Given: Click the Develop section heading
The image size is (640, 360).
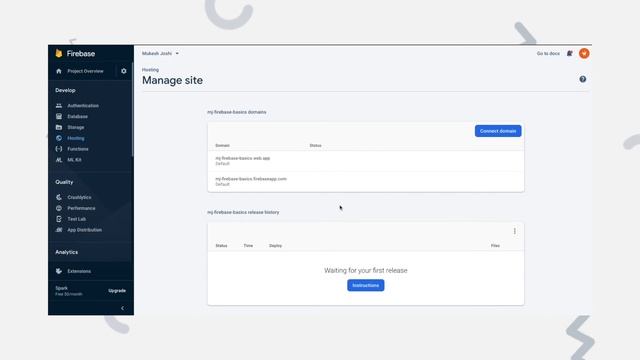Looking at the screenshot, I should click(65, 90).
